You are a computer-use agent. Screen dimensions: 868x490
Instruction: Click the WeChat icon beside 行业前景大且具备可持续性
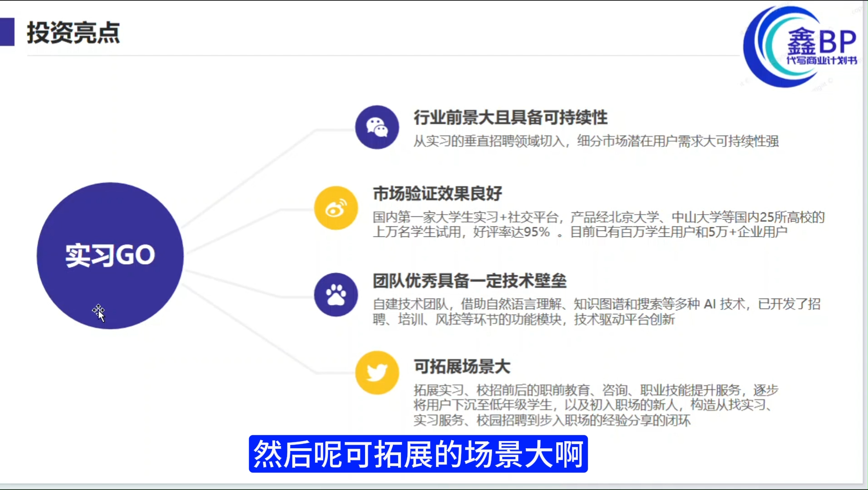(x=377, y=127)
